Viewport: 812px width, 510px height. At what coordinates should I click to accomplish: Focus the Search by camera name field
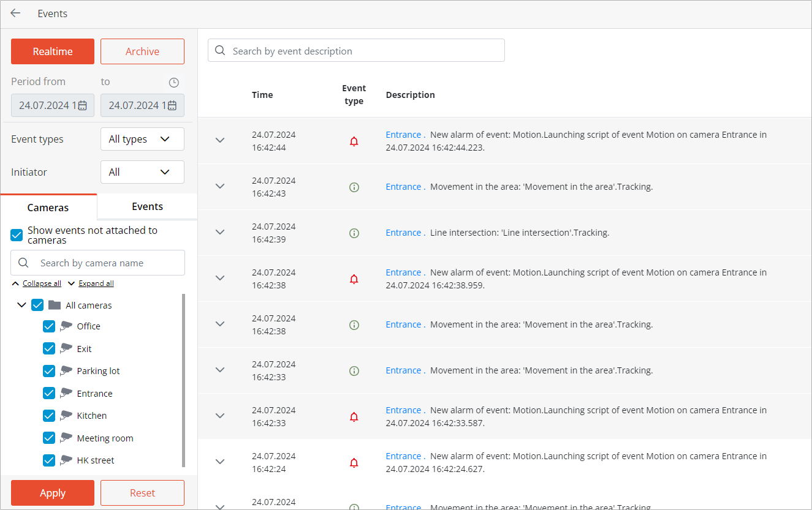tap(97, 263)
